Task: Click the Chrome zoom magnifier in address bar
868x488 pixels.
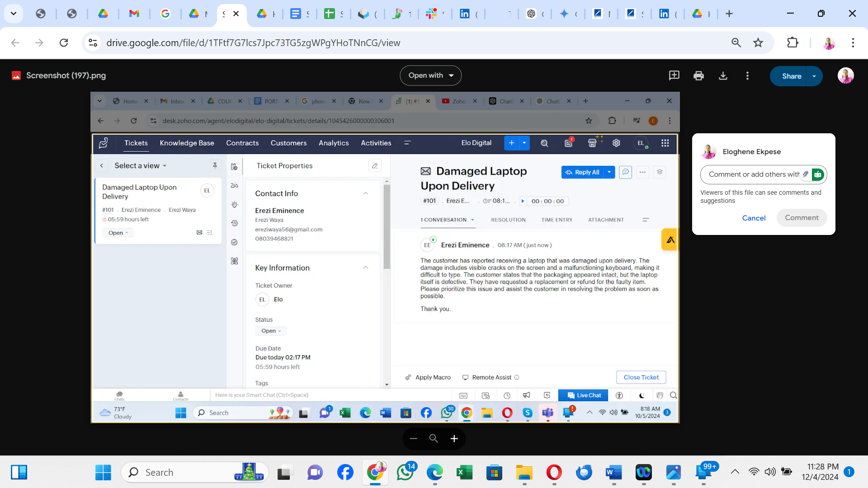Action: click(x=736, y=42)
